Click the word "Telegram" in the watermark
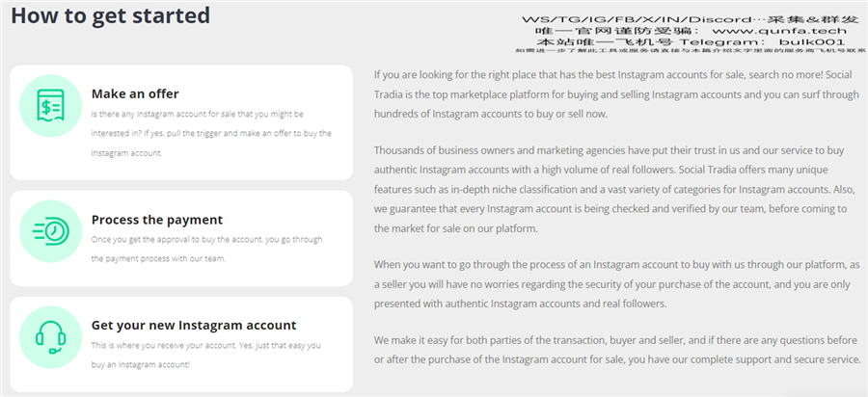Screen dimensions: 868x397 720,42
